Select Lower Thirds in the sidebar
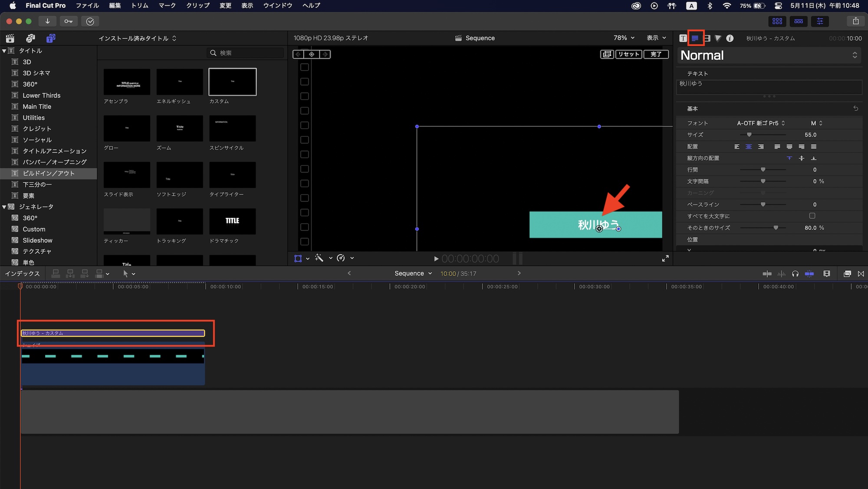The height and width of the screenshot is (489, 868). [x=41, y=95]
